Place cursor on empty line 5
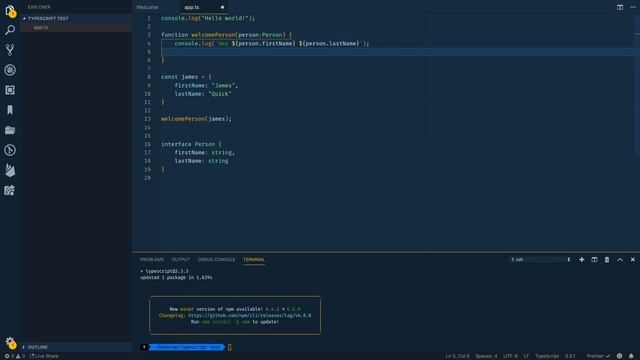This screenshot has width=640, height=360. (x=400, y=52)
